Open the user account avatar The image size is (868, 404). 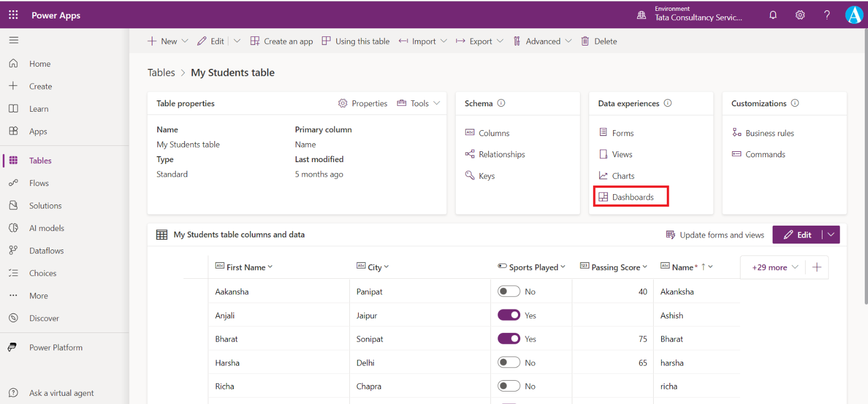854,15
